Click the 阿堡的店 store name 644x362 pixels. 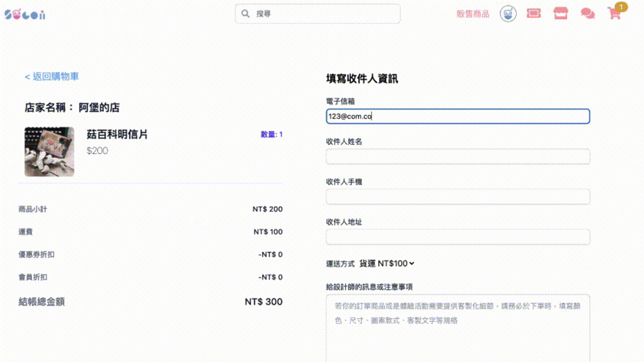99,108
